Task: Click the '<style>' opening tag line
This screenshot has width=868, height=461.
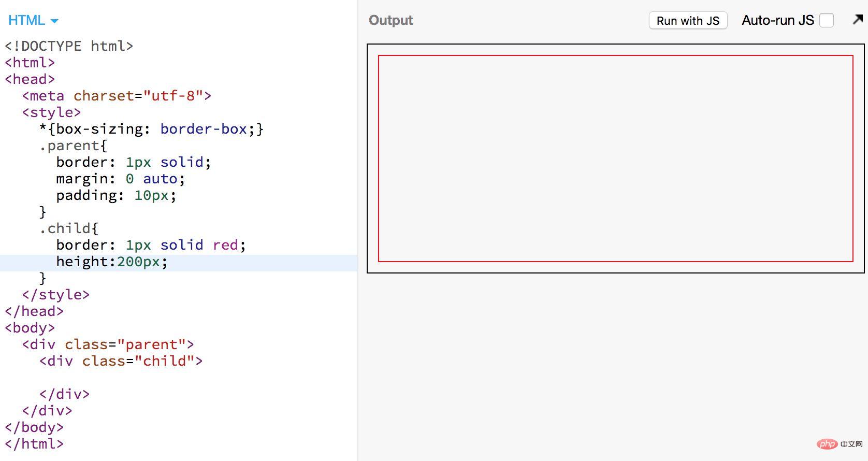Action: point(51,112)
